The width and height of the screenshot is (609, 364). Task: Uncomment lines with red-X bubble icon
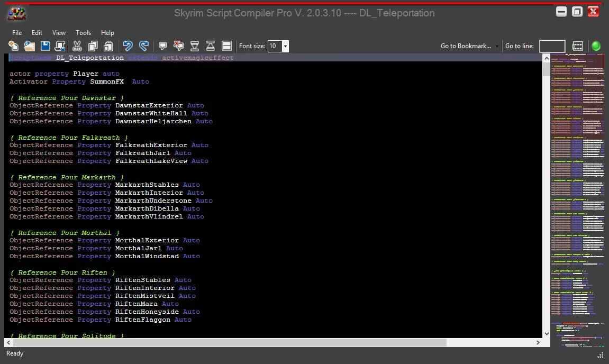tap(179, 46)
